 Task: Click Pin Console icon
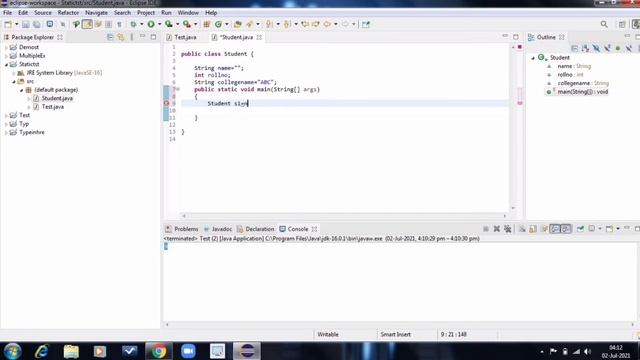pos(580,229)
